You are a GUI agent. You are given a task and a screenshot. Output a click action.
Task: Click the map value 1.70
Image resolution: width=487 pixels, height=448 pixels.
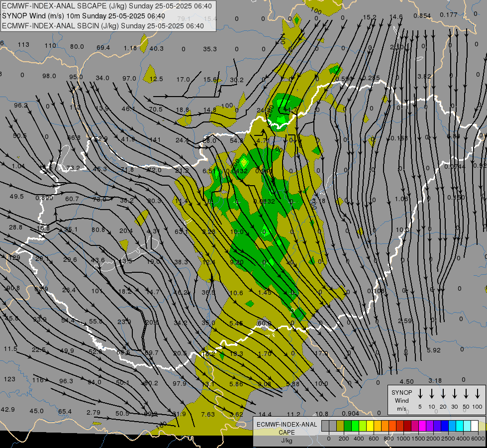point(265,353)
